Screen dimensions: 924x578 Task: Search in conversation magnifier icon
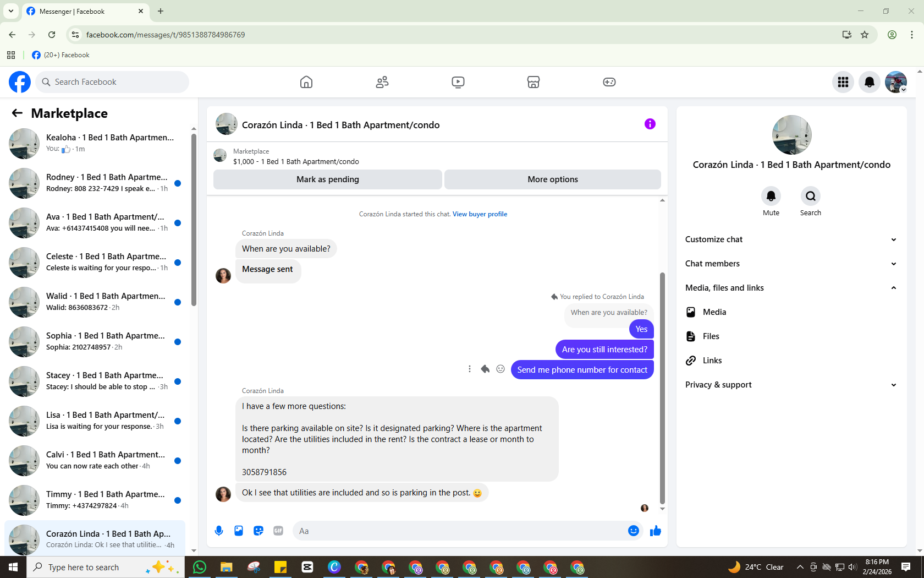[811, 196]
